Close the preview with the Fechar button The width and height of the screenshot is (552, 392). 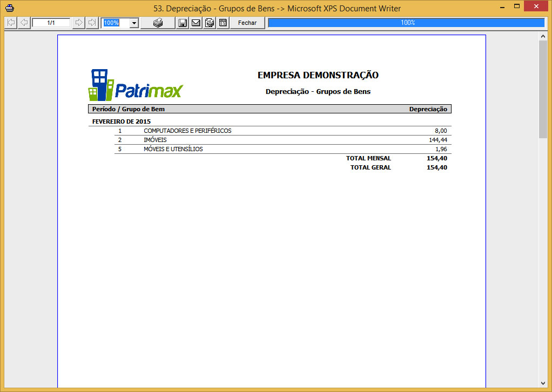pos(247,23)
